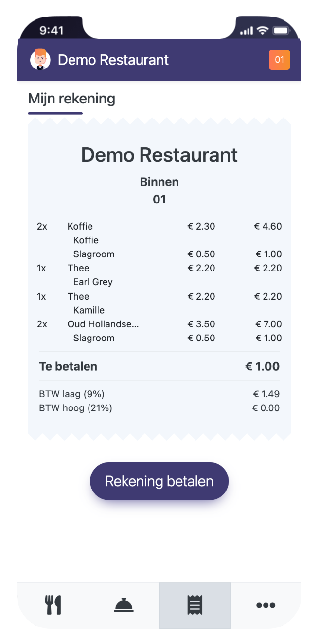319x644 pixels.
Task: Tap the orange table 01 badge
Action: point(279,60)
